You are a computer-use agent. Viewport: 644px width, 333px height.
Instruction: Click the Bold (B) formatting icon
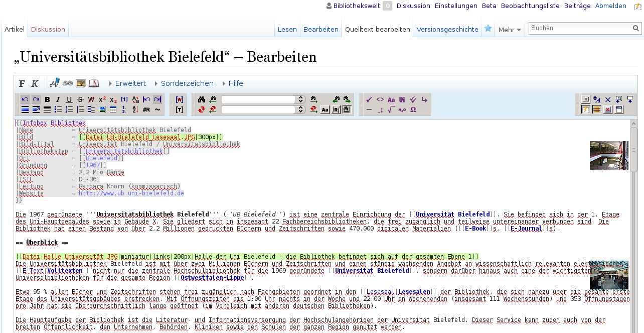coord(47,99)
